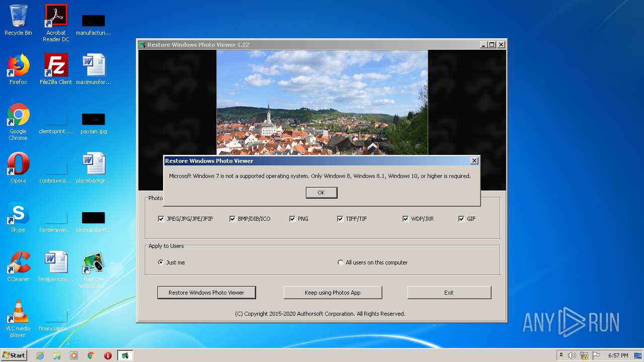Click the preview town photo

(x=322, y=102)
